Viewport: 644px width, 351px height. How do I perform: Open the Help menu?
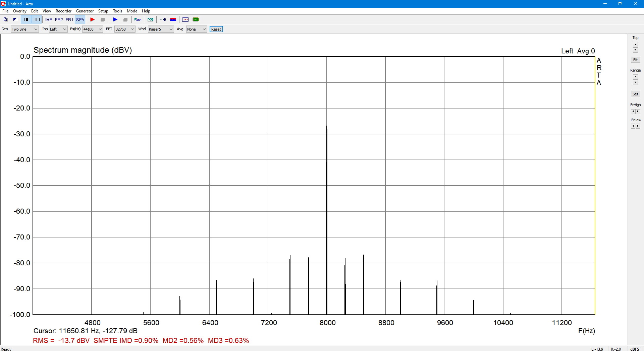(x=146, y=11)
